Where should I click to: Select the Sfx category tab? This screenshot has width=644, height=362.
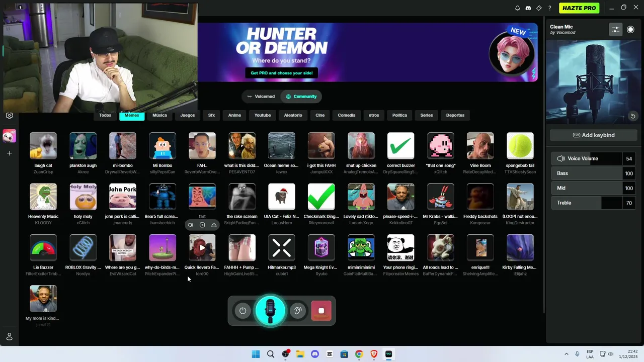pos(211,115)
